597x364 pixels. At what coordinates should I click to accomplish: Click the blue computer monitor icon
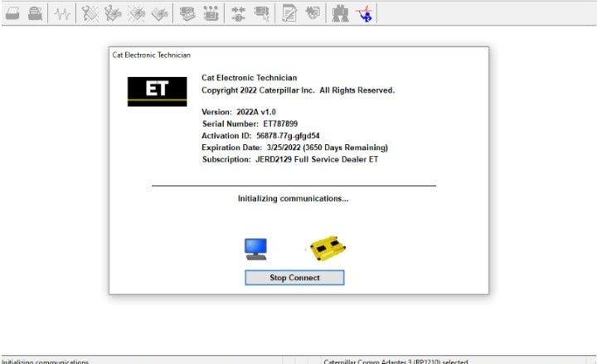coord(255,250)
